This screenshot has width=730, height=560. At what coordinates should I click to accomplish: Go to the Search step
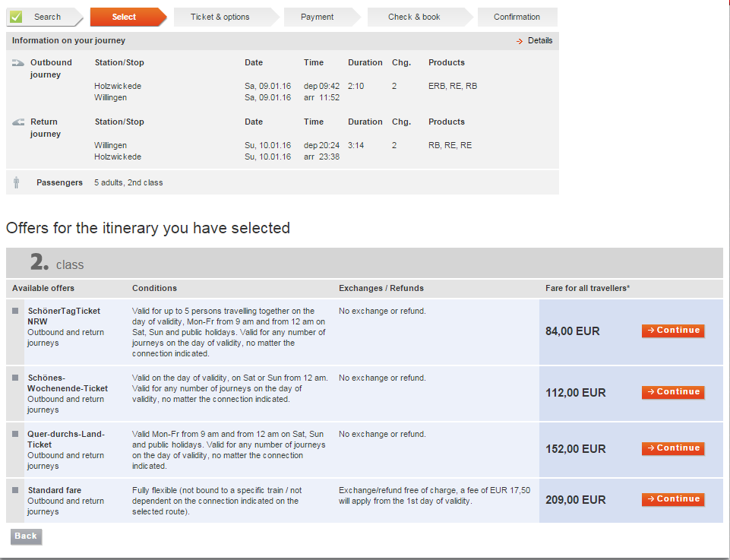(44, 17)
